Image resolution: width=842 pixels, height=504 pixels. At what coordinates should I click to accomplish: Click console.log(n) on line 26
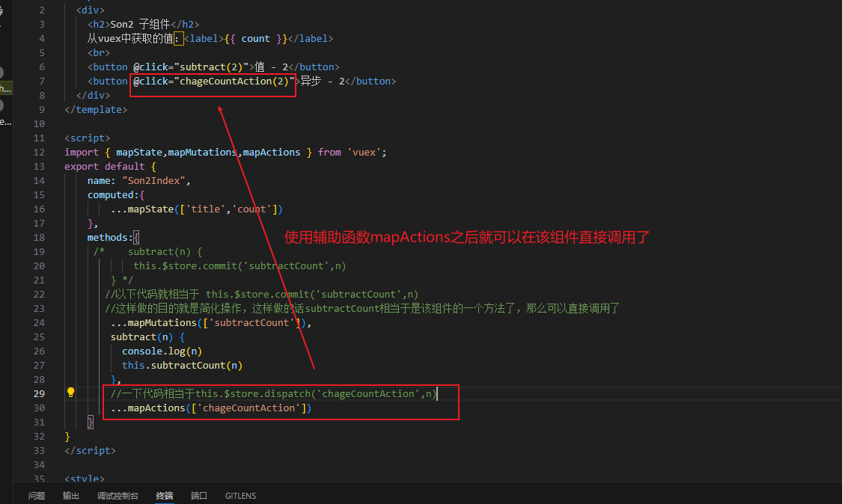coord(162,351)
